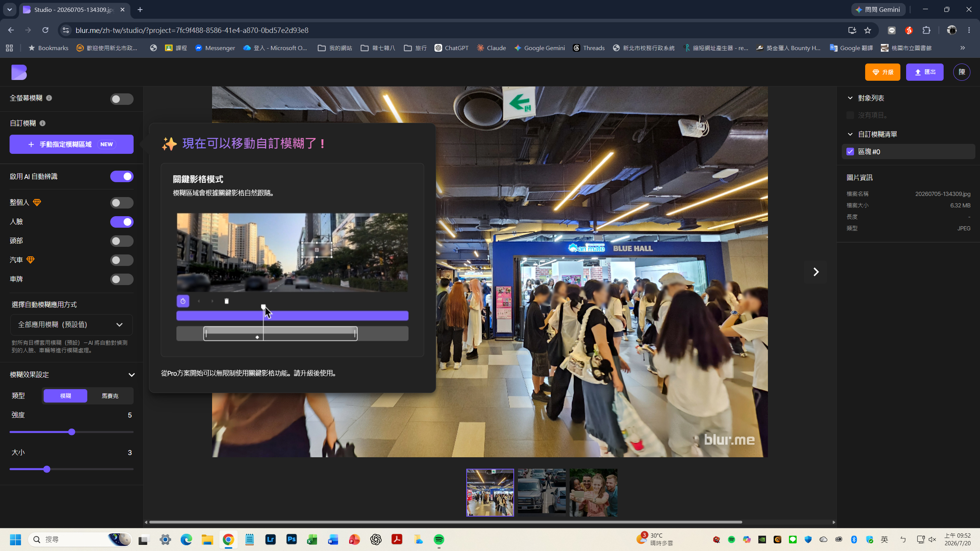Switch blur type to 馬賽克
This screenshot has height=551, width=980.
pos(110,396)
